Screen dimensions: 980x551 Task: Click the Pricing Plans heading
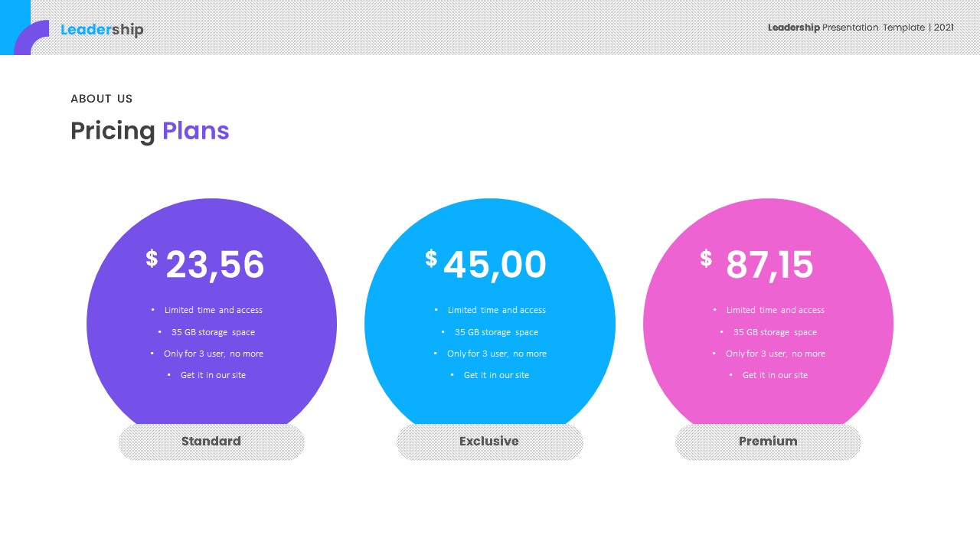click(x=150, y=131)
